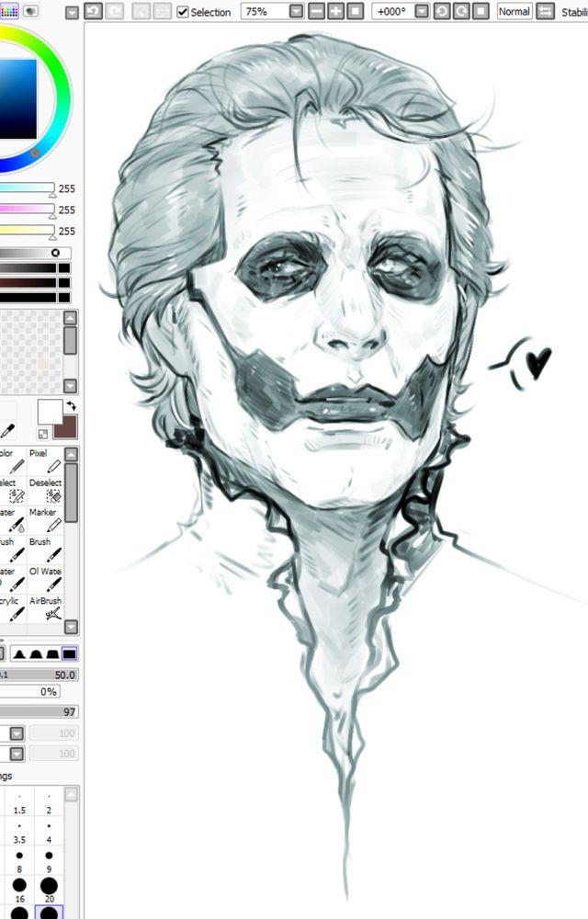Uncheck the Selection checkbox
588x919 pixels.
pos(183,12)
